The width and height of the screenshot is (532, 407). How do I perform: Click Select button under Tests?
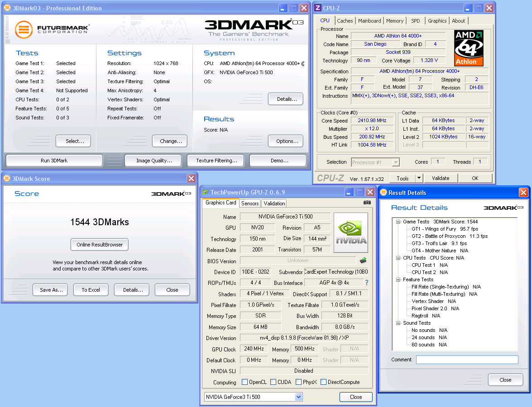(73, 141)
